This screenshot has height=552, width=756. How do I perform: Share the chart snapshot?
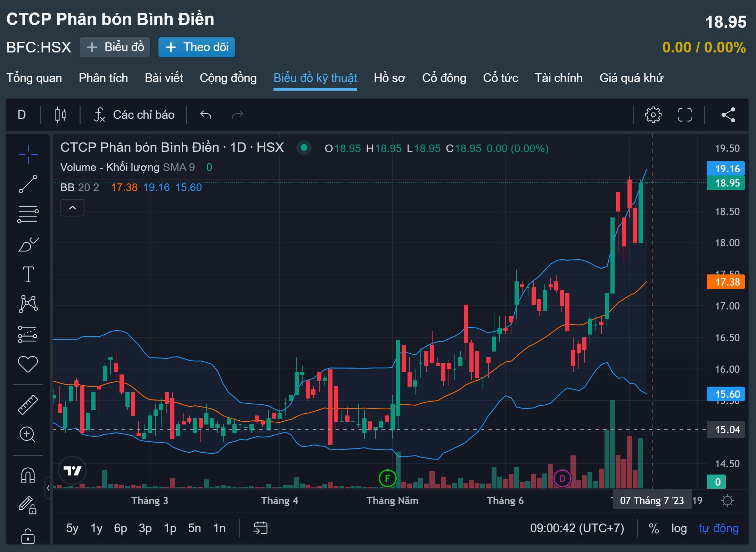click(728, 115)
